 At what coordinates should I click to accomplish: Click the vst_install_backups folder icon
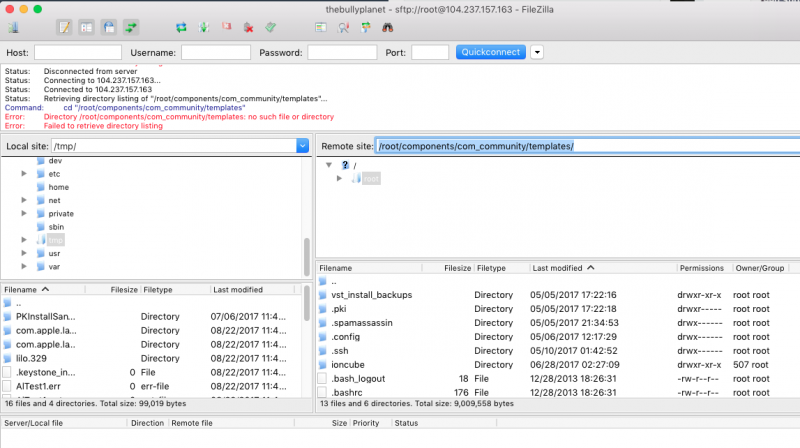[x=322, y=295]
